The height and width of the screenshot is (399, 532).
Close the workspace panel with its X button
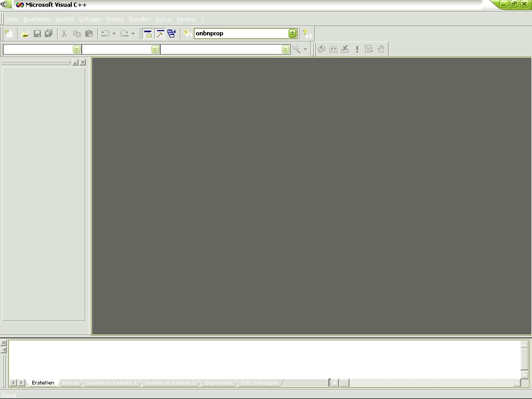pyautogui.click(x=83, y=62)
